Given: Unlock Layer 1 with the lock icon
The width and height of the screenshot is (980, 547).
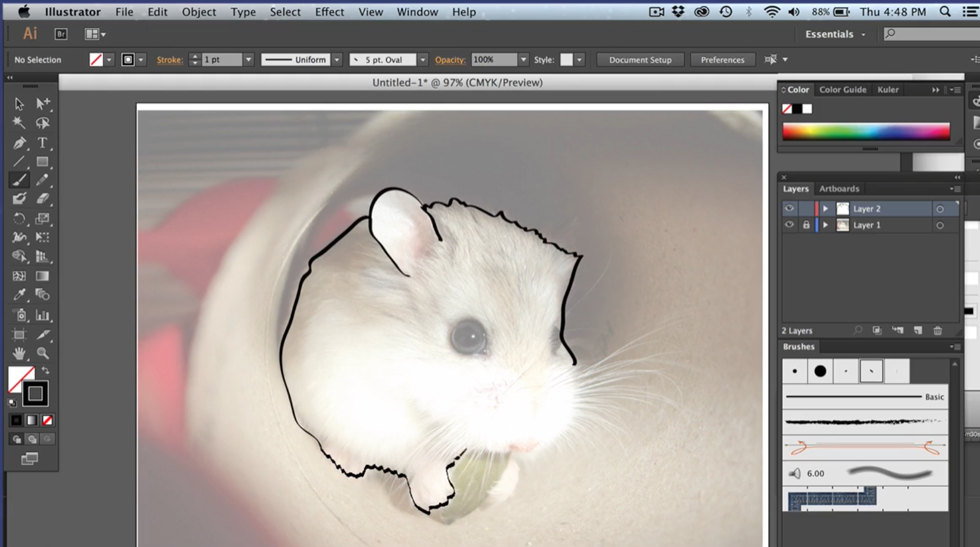Looking at the screenshot, I should coord(806,225).
